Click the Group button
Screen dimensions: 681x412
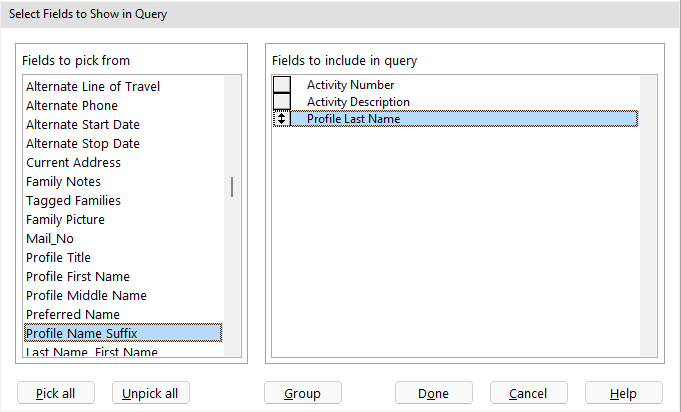[x=302, y=393]
